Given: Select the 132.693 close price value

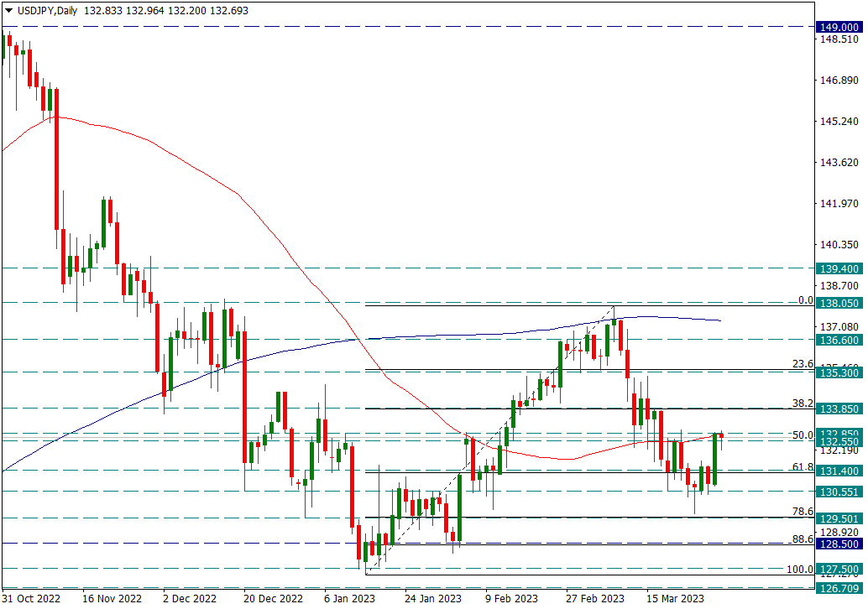Looking at the screenshot, I should 229,11.
